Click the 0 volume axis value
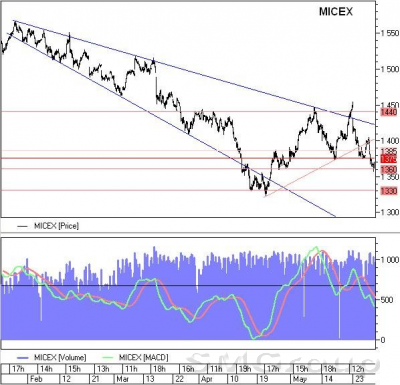The image size is (400, 385). tap(383, 340)
